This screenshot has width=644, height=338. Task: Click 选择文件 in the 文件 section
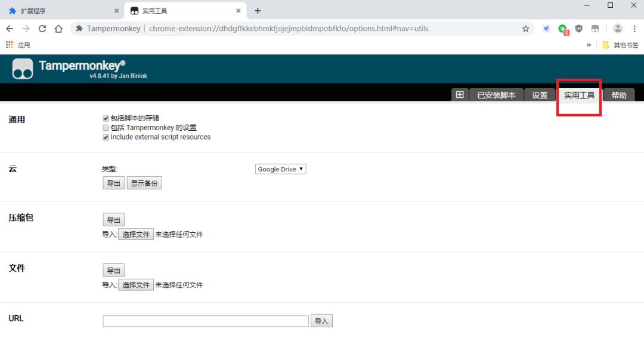tap(136, 285)
